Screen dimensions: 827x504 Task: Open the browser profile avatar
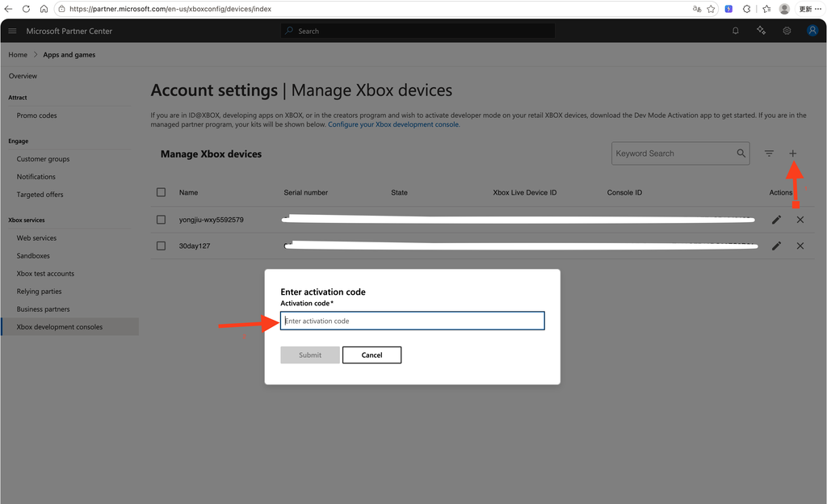[x=784, y=9]
